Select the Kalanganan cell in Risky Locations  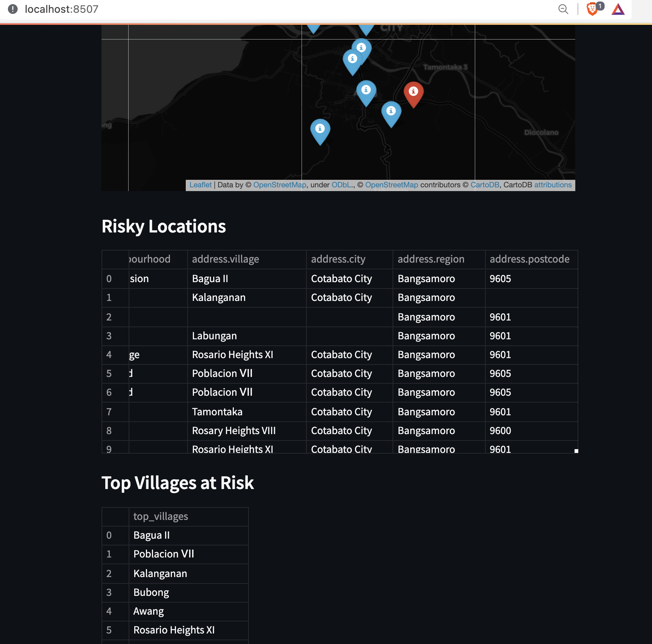[x=247, y=298]
